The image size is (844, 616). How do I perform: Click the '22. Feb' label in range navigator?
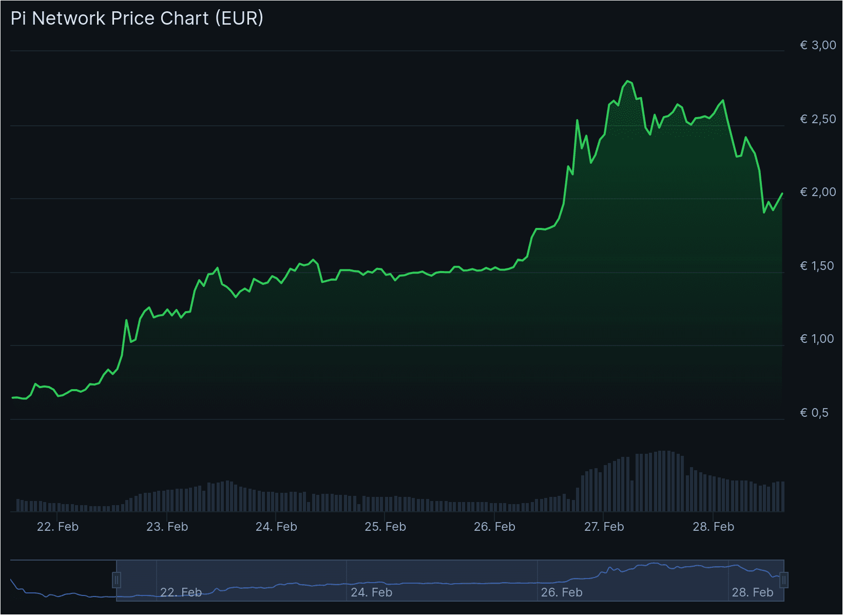181,593
